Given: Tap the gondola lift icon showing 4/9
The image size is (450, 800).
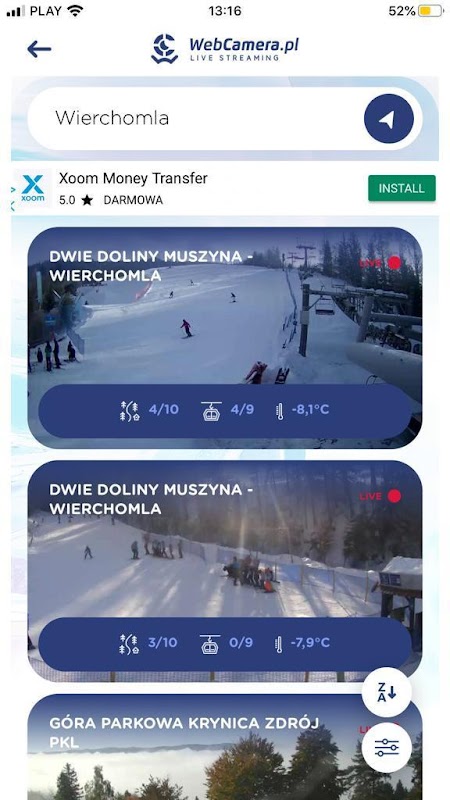Looking at the screenshot, I should 211,411.
